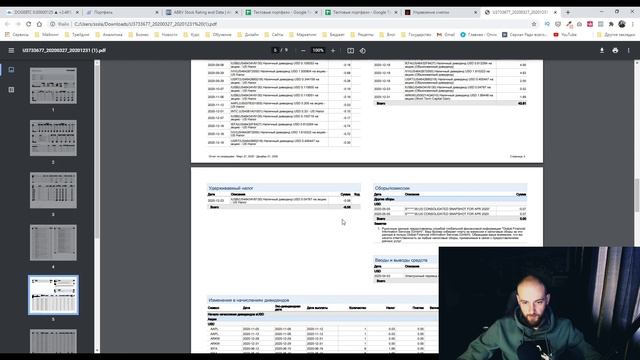Close the active PDF tab
Viewport: 640px width, 360px height.
(555, 12)
